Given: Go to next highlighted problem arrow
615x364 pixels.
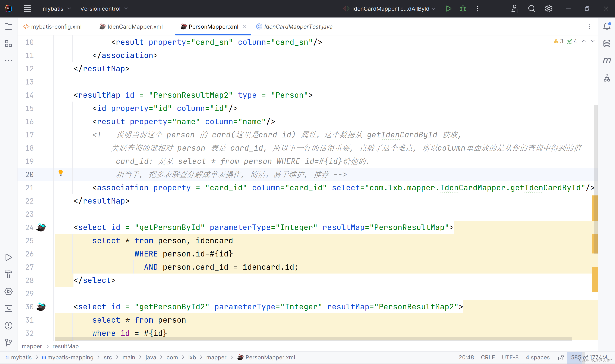Looking at the screenshot, I should tap(593, 41).
